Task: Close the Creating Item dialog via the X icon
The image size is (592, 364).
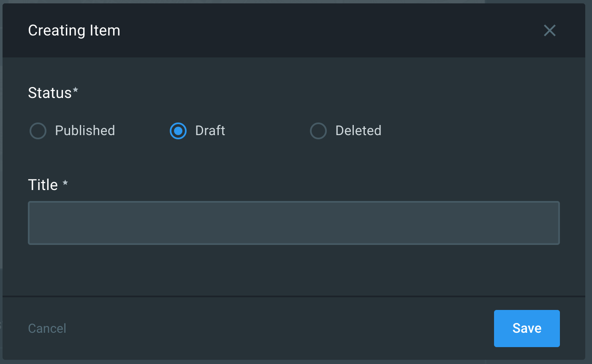Action: point(549,30)
